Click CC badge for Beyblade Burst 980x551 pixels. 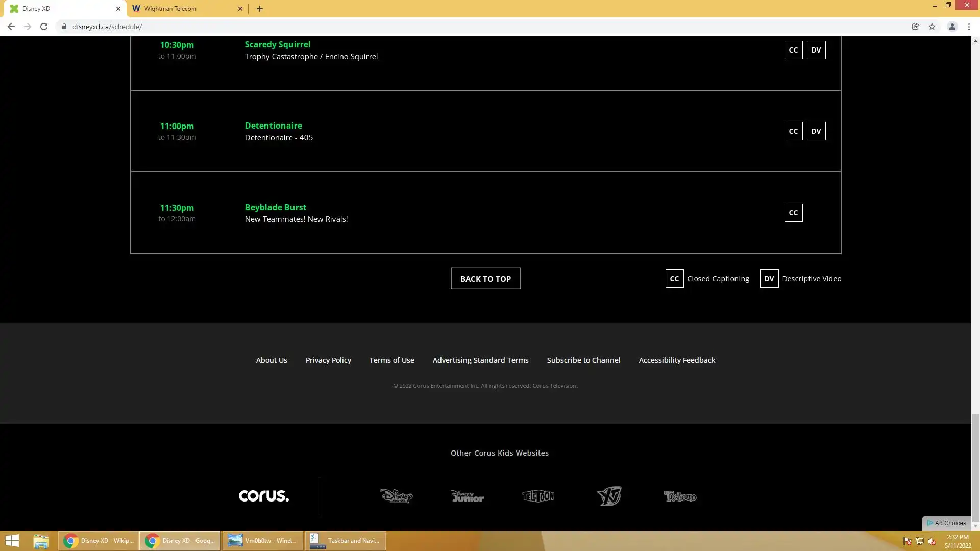point(793,213)
